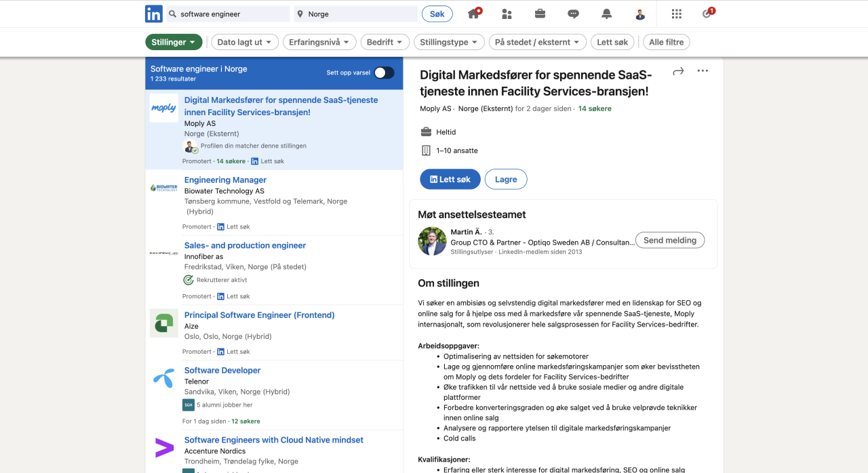This screenshot has width=868, height=473.
Task: Expand the Stillingstype filter
Action: pos(449,42)
